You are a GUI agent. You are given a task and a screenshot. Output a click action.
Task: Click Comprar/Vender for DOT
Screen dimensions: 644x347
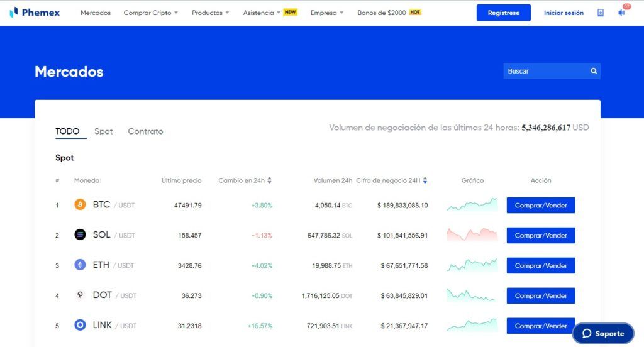click(x=540, y=295)
